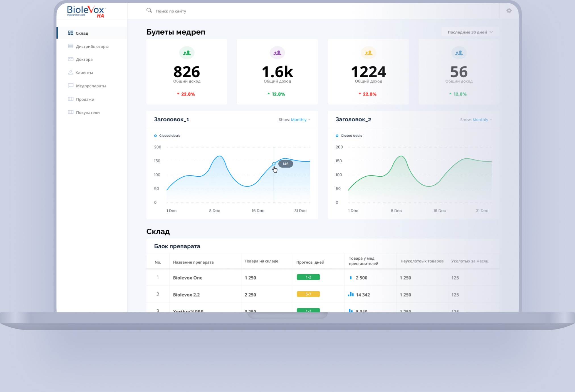The width and height of the screenshot is (575, 392).
Task: Click the yellow users icon above 1224
Action: point(368,53)
